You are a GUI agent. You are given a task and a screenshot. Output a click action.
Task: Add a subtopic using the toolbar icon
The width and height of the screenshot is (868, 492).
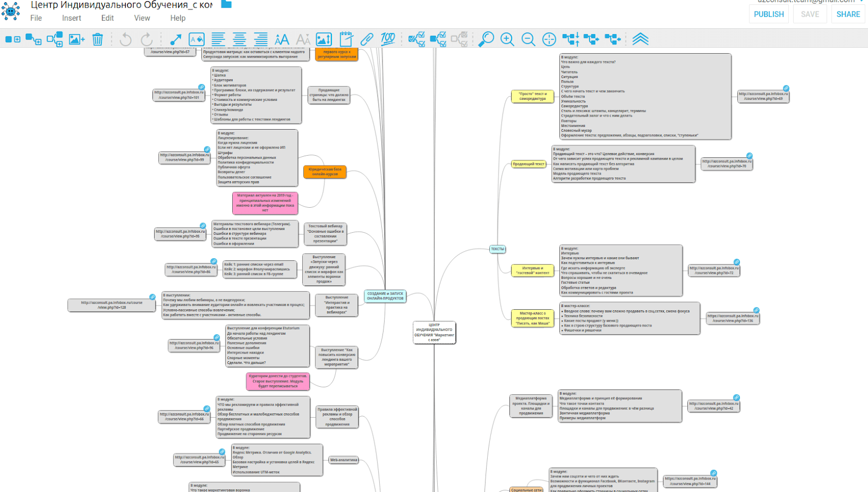coord(34,40)
